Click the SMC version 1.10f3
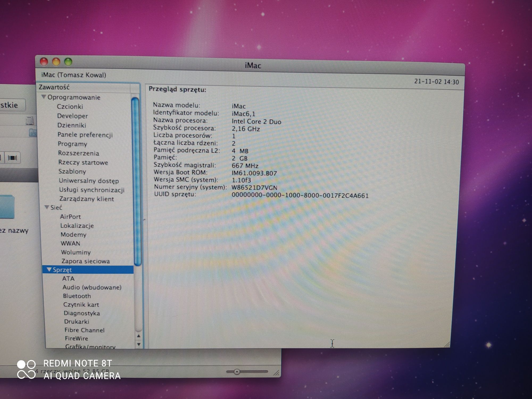Image resolution: width=532 pixels, height=399 pixels. (x=241, y=181)
